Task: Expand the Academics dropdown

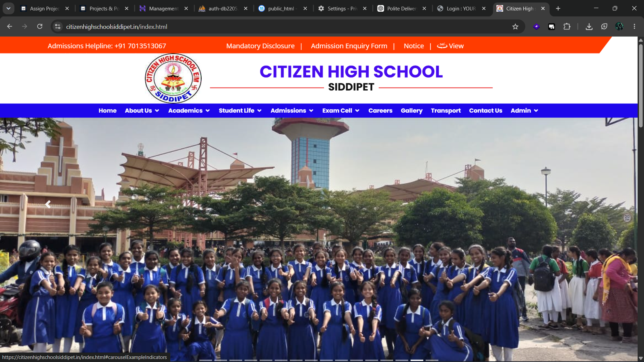Action: pyautogui.click(x=189, y=111)
